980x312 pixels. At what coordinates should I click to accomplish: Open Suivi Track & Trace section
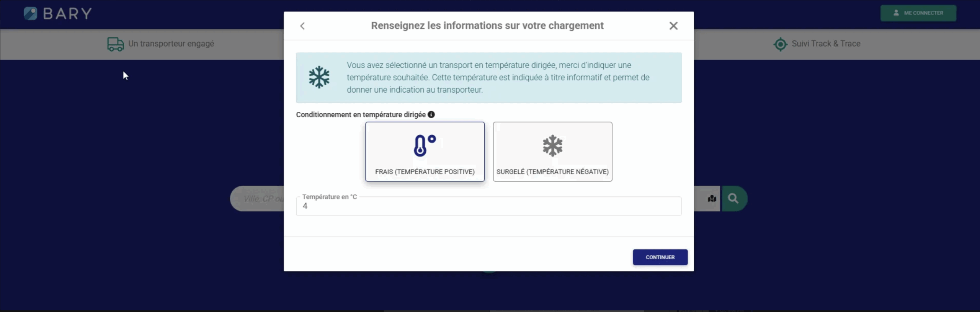(x=826, y=44)
